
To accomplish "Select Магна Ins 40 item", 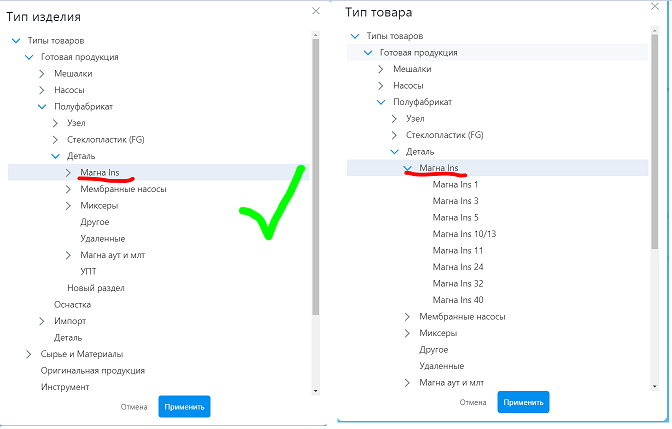I will click(x=458, y=300).
